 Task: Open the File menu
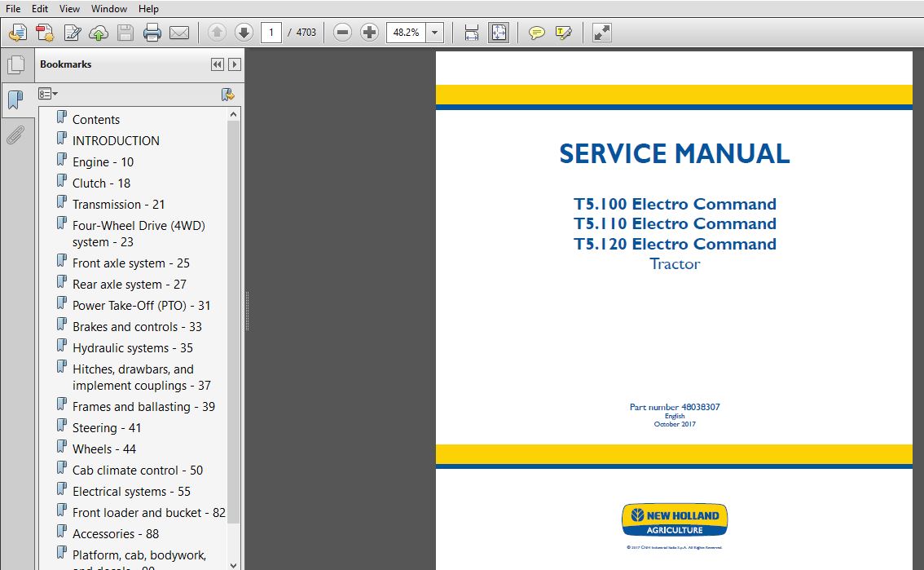[13, 9]
